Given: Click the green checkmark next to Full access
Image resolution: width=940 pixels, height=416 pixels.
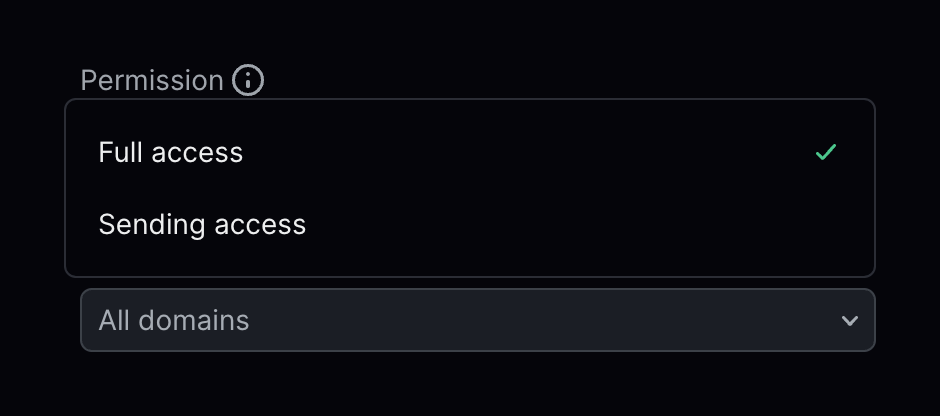Looking at the screenshot, I should click(x=826, y=153).
